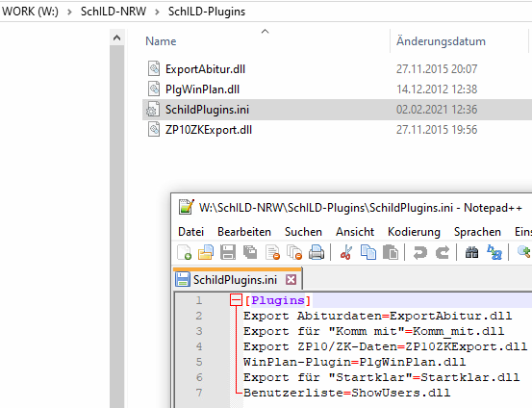The image size is (532, 408).
Task: Click the Open file folder icon
Action: coord(206,252)
